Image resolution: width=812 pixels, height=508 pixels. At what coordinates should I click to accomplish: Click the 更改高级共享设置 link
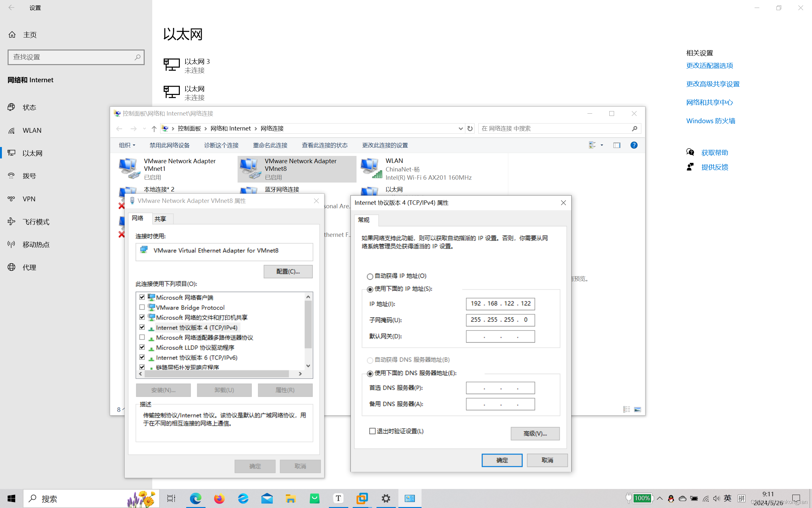click(713, 84)
